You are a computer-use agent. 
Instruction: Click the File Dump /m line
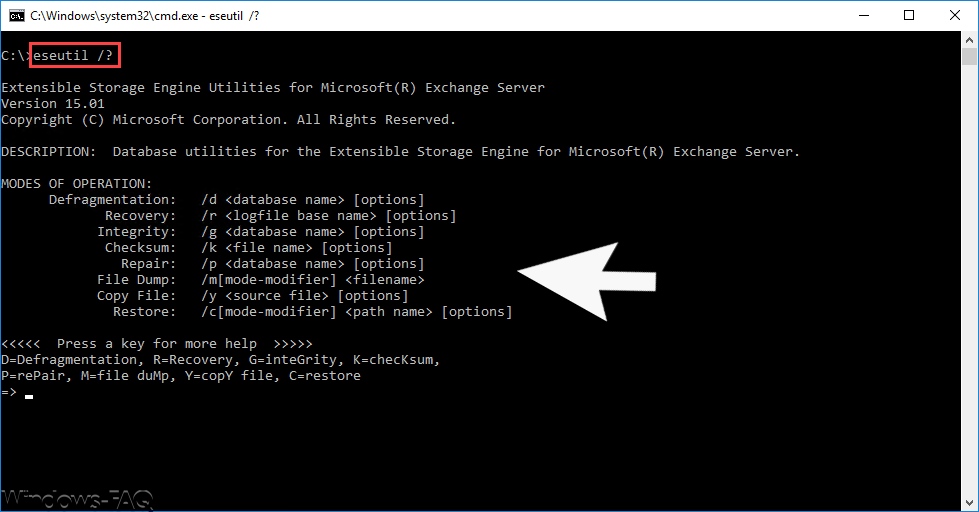pyautogui.click(x=260, y=280)
